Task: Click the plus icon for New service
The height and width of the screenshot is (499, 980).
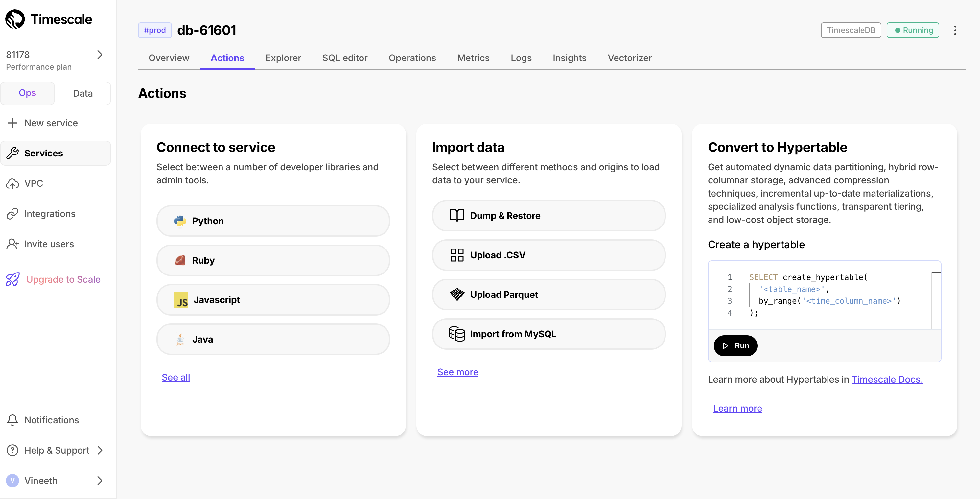Action: 12,123
